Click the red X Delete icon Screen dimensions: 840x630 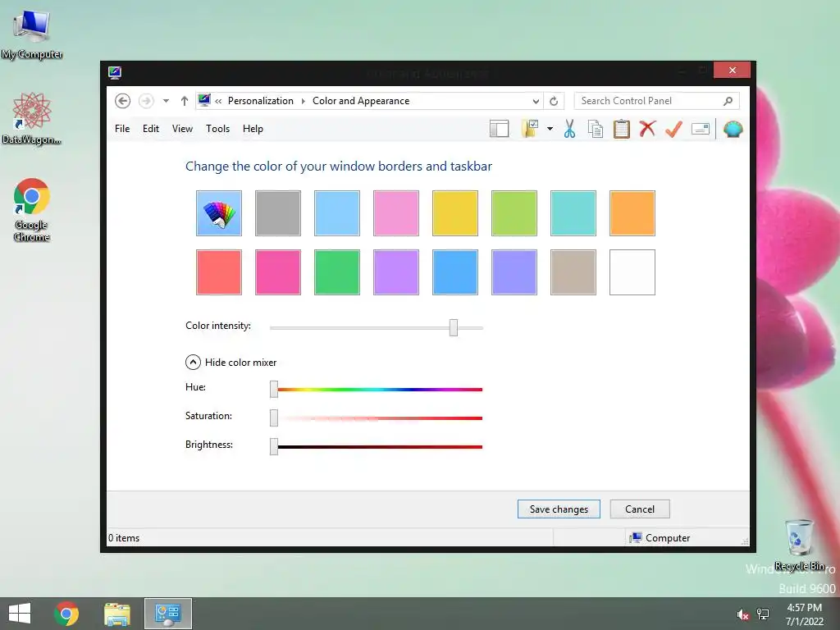(x=648, y=129)
